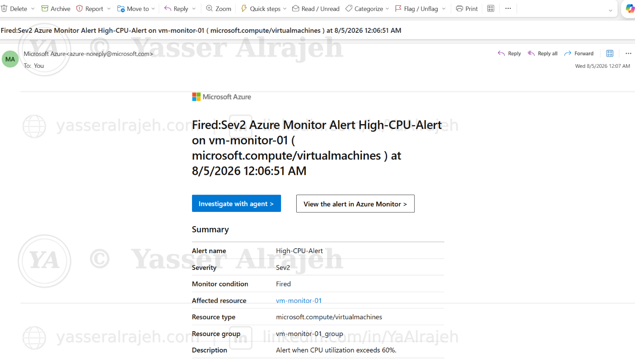Click View the alert in Azure Monitor
Screen dimensions: 635x364
tap(355, 204)
